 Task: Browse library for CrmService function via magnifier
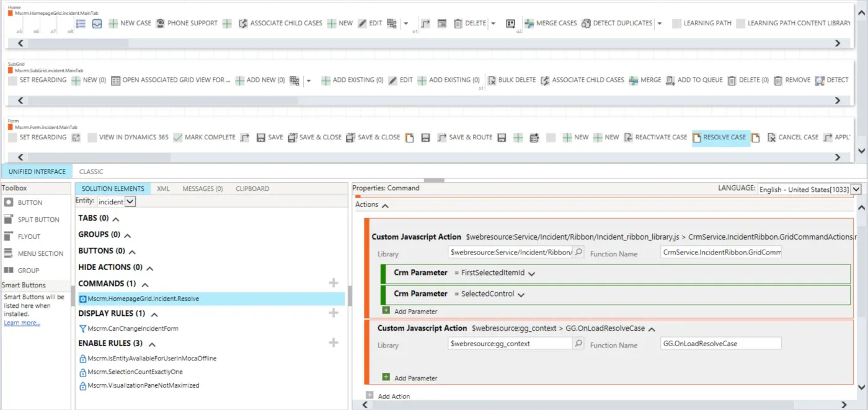coord(578,252)
